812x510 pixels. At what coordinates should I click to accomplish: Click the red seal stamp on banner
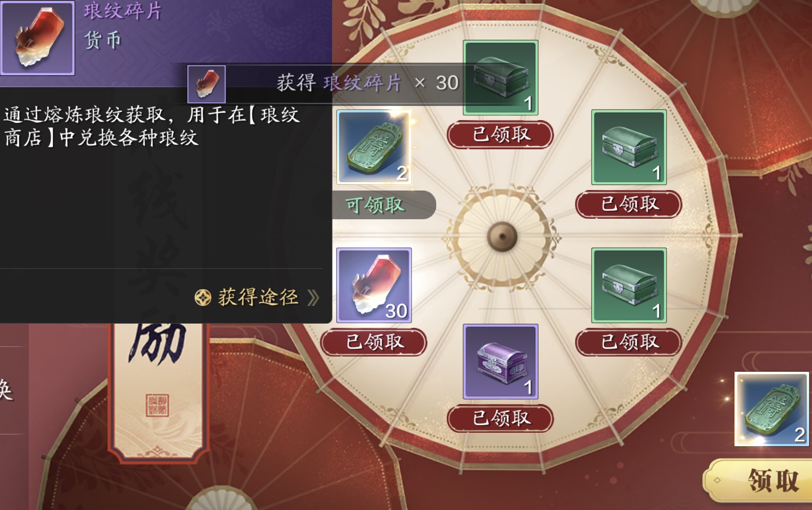157,405
